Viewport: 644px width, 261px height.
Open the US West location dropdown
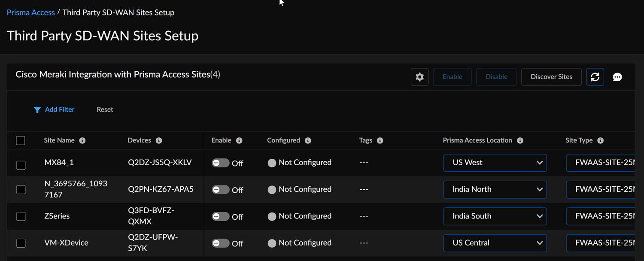(495, 163)
